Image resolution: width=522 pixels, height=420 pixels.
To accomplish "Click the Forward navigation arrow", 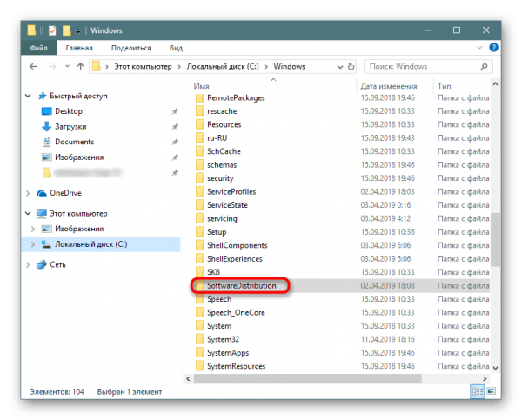I will (52, 67).
